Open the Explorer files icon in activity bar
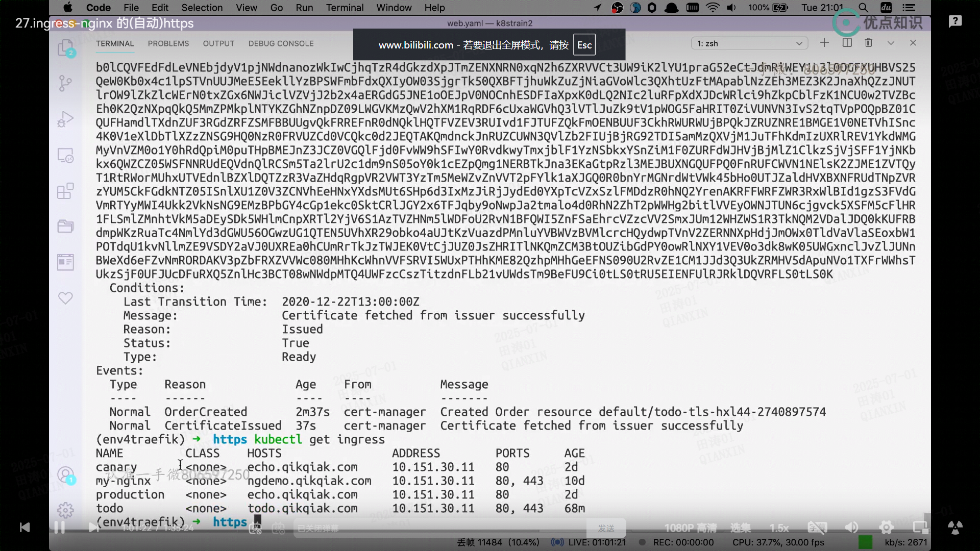 [x=65, y=48]
